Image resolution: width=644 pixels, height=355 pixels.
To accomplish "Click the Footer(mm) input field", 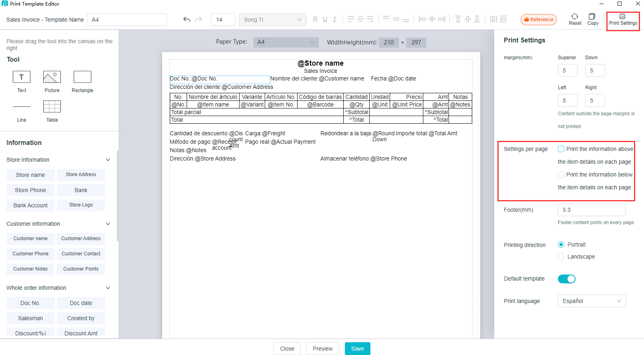I will (x=592, y=210).
